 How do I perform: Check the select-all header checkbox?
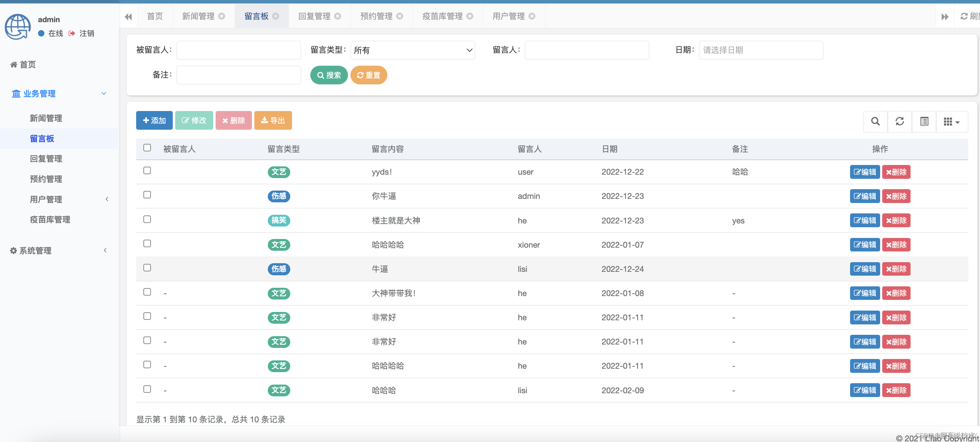tap(147, 148)
